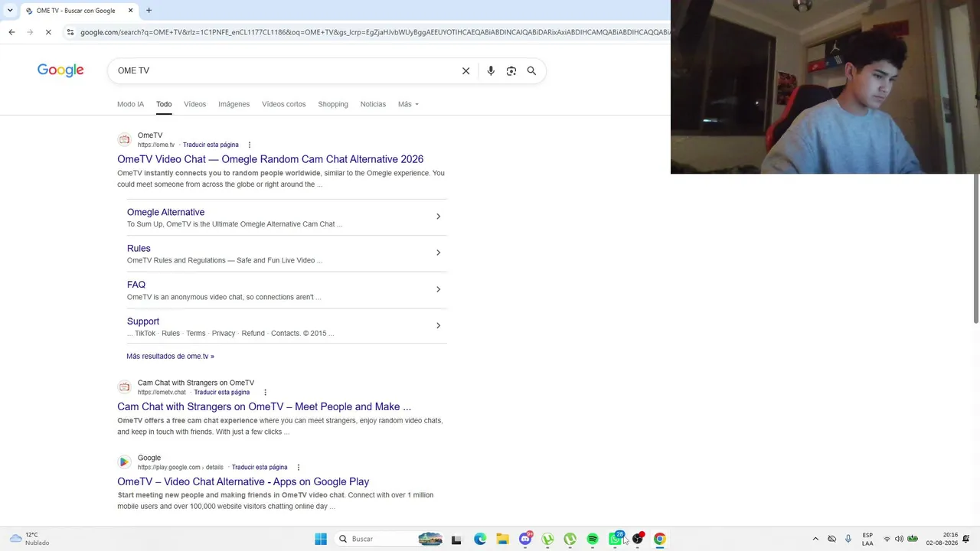Open the clock and calendar showing 20:16
This screenshot has width=980, height=551.
point(942,539)
